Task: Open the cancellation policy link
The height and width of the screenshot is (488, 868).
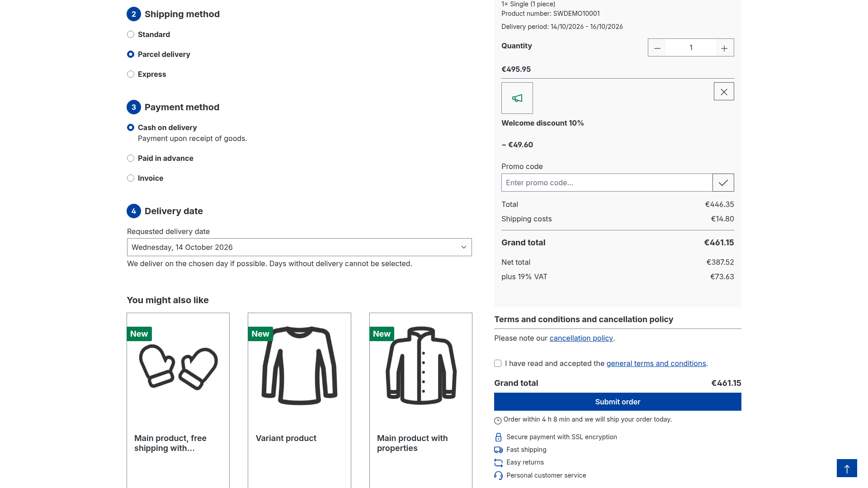Action: pos(581,338)
